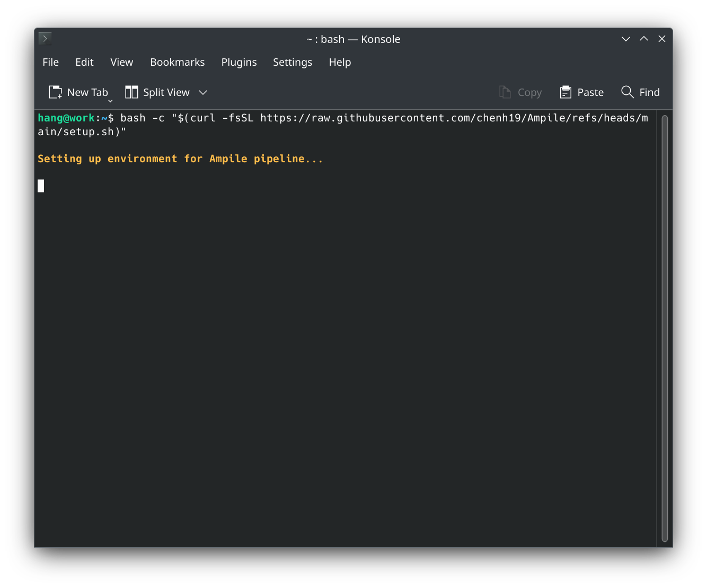
Task: Open the Plugins menu
Action: point(239,62)
